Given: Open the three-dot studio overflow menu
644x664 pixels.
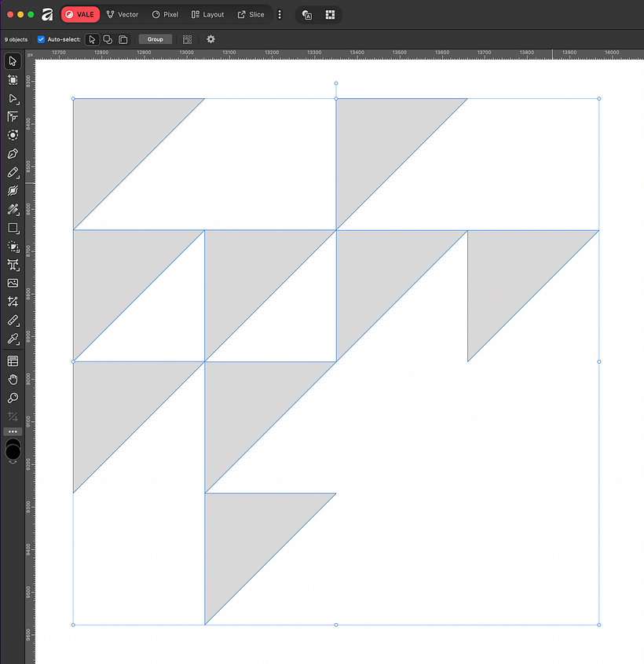Looking at the screenshot, I should coord(280,15).
